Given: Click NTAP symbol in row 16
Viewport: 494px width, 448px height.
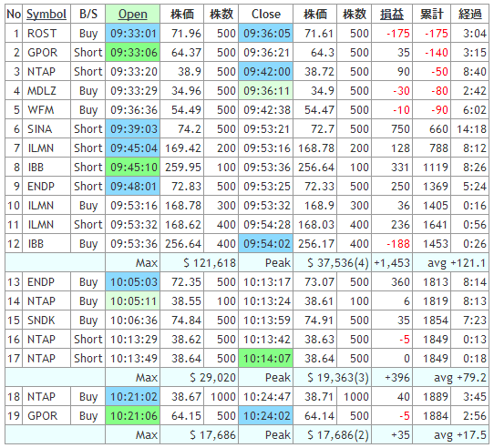Looking at the screenshot, I should click(x=41, y=339).
